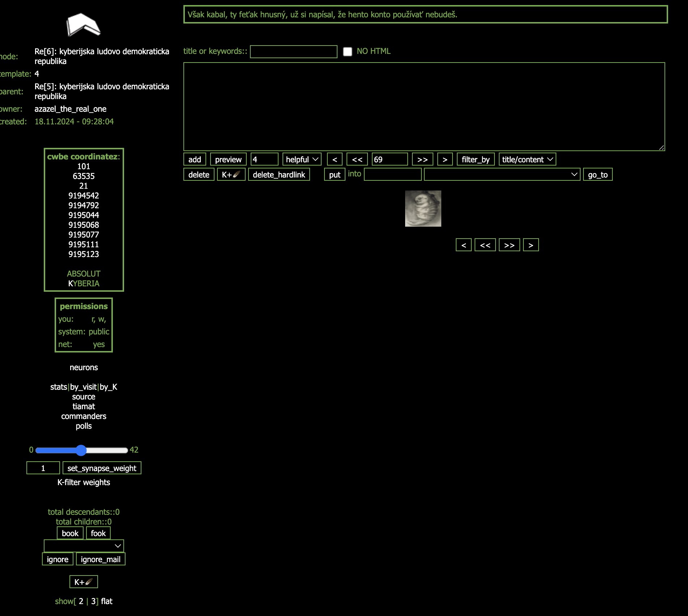The height and width of the screenshot is (616, 688).
Task: Open coordinate 21 link
Action: pyautogui.click(x=84, y=186)
